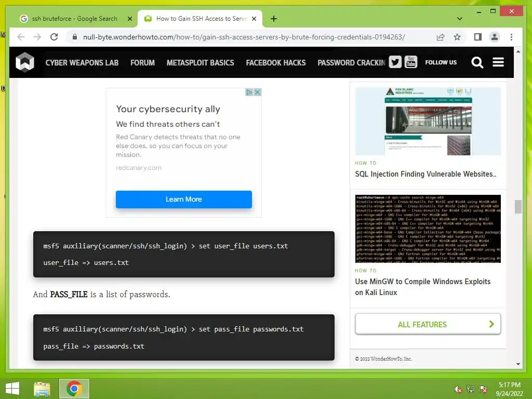The width and height of the screenshot is (532, 399).
Task: Click the Follow Us link
Action: (441, 62)
